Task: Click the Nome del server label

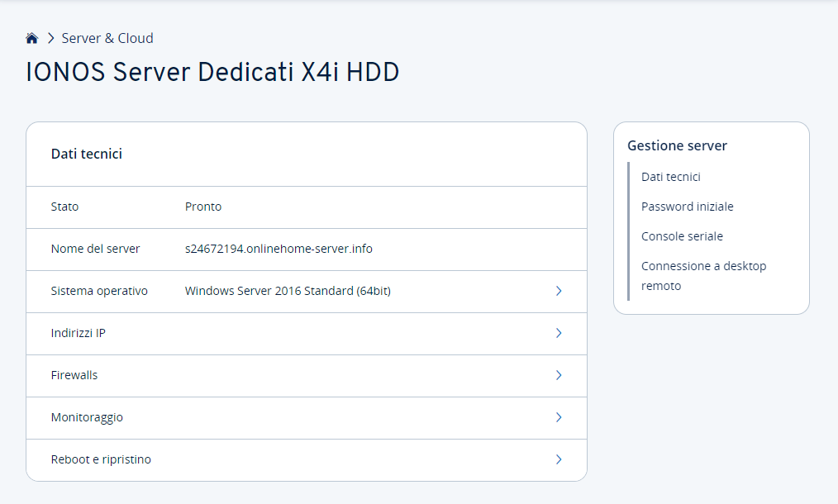Action: click(x=95, y=249)
